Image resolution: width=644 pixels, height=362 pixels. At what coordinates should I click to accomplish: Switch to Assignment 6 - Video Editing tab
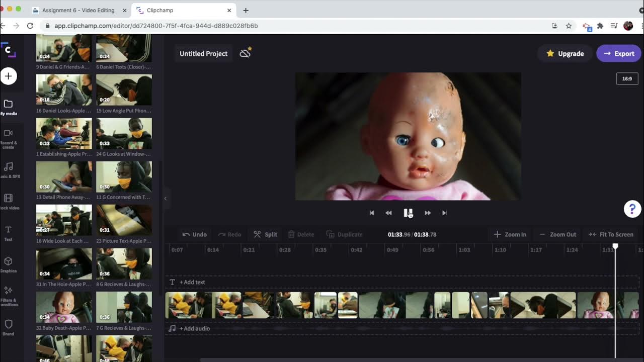point(78,10)
